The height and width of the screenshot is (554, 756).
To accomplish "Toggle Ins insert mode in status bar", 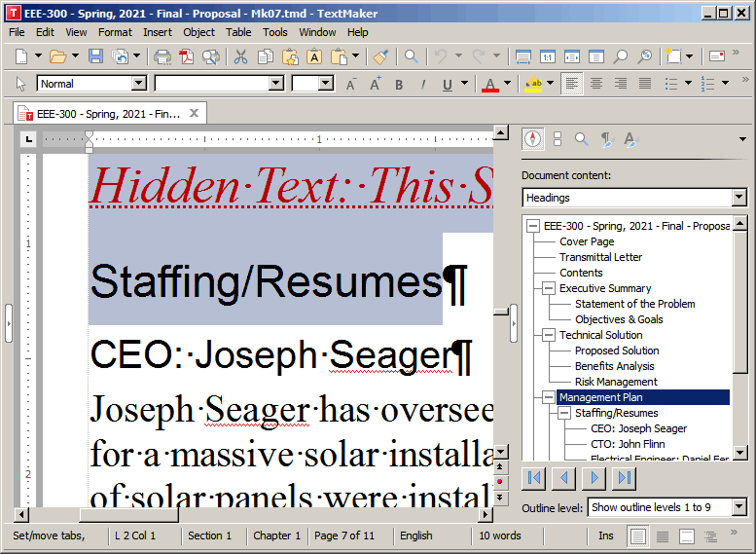I will tap(606, 536).
